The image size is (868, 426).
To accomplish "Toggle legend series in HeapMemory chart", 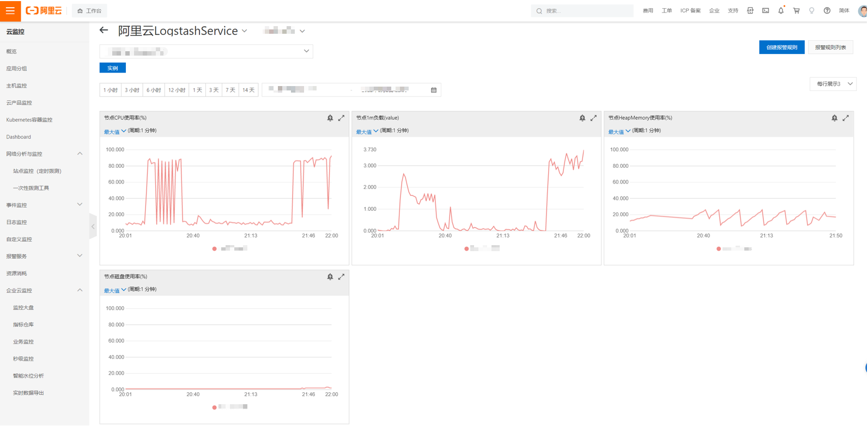I will pyautogui.click(x=735, y=248).
